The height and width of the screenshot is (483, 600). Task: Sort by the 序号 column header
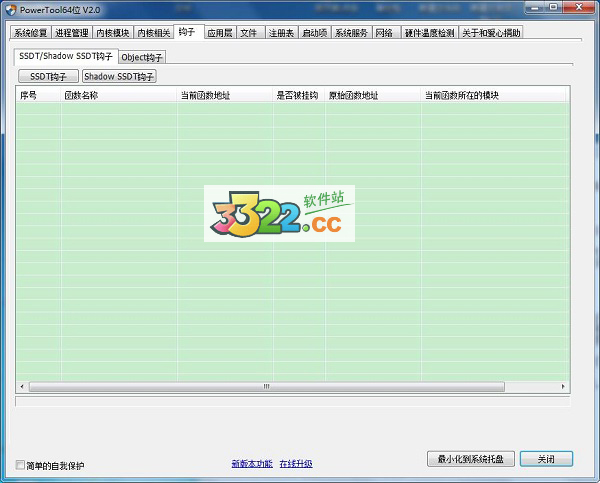(38, 95)
